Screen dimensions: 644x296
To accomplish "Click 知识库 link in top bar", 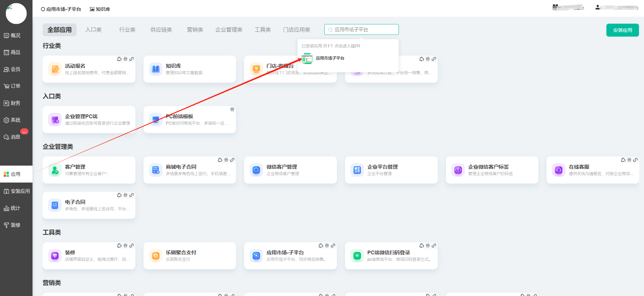I will click(100, 9).
